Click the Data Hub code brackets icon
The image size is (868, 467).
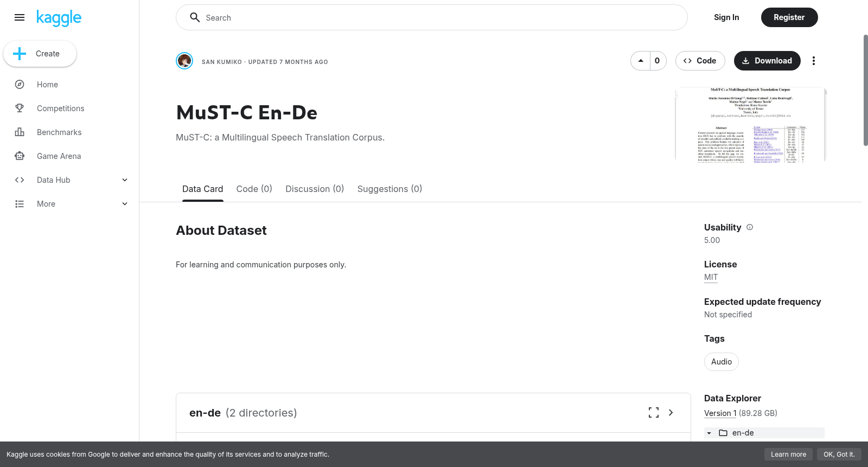coord(20,180)
